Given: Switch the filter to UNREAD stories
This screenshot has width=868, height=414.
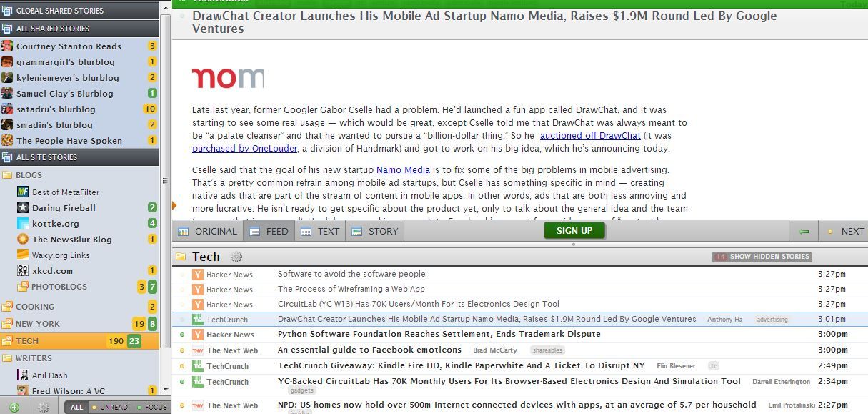Looking at the screenshot, I should tap(109, 408).
